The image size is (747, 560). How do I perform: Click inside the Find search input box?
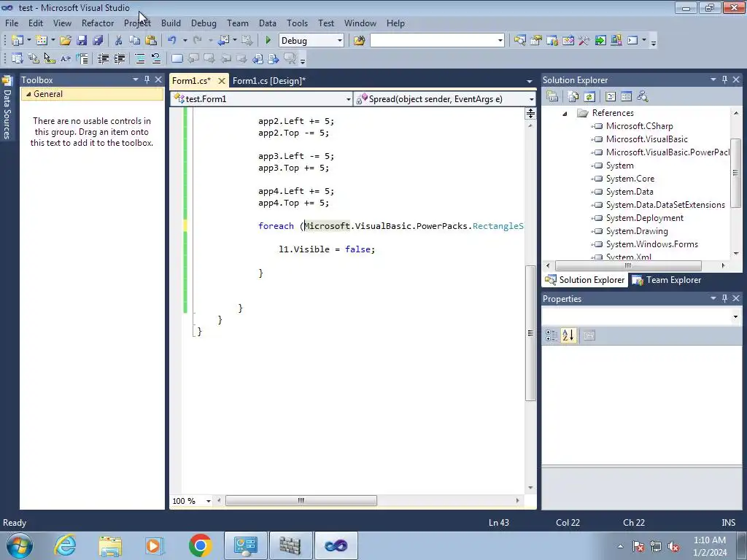433,41
